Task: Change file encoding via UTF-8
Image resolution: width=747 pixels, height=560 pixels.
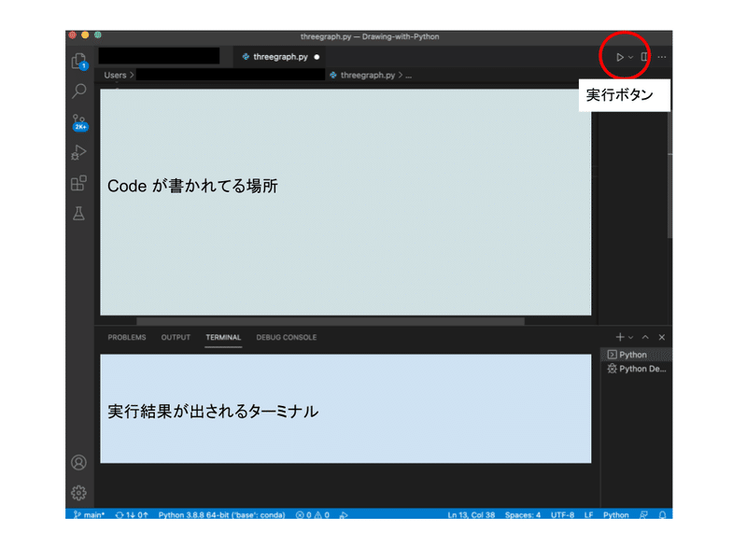Action: coord(562,515)
